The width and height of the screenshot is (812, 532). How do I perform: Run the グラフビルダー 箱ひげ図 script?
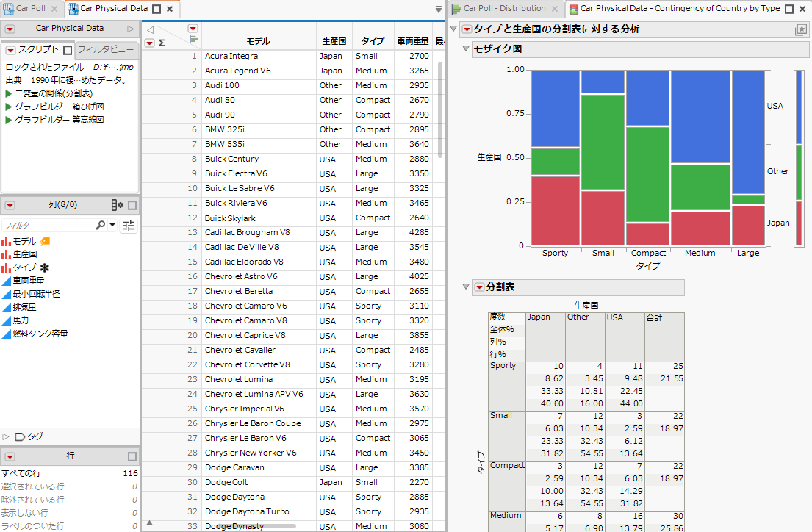(x=8, y=107)
